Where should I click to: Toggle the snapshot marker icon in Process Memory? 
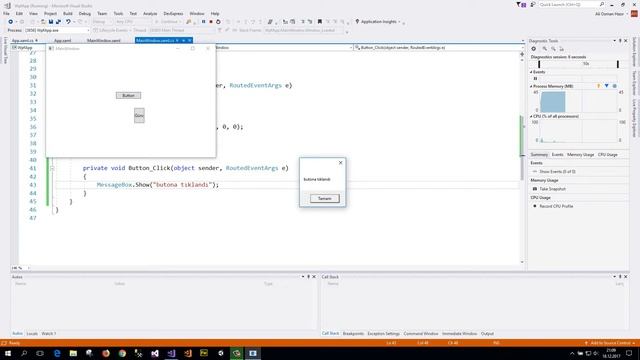[x=607, y=86]
